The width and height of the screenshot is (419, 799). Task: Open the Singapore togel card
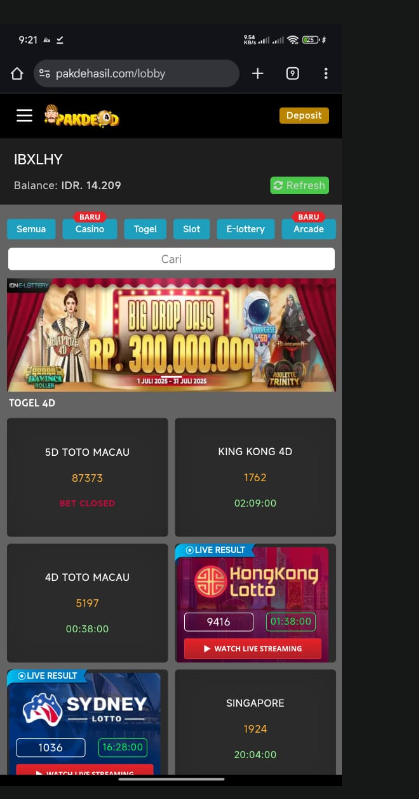[255, 723]
